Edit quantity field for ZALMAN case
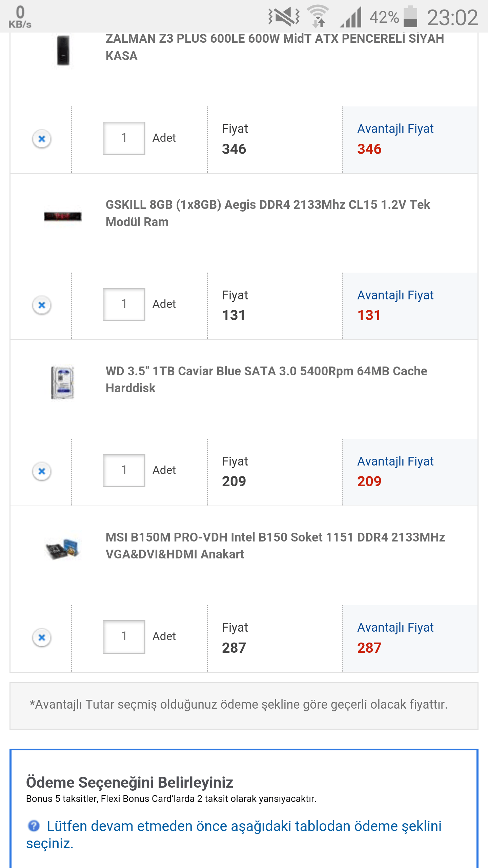Screen dimensions: 488x868 (x=124, y=138)
